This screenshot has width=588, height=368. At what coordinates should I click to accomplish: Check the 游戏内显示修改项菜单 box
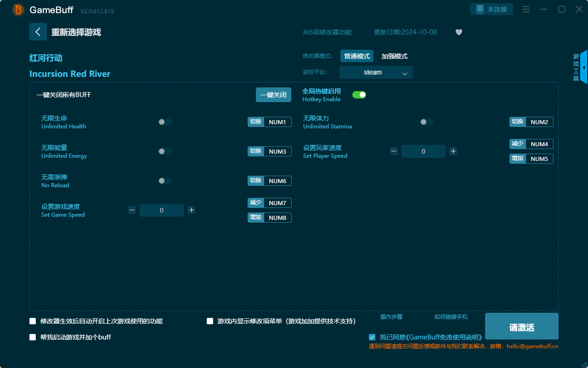(x=210, y=321)
